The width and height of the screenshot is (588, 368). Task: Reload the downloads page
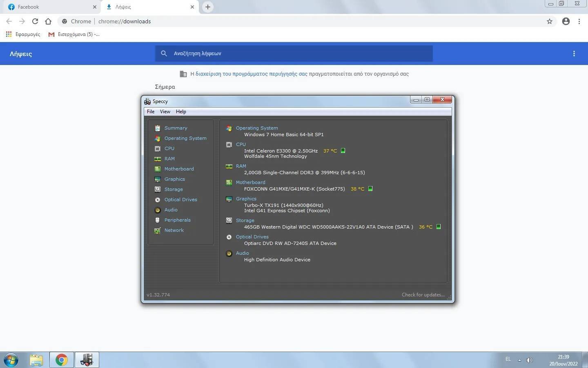pyautogui.click(x=35, y=21)
